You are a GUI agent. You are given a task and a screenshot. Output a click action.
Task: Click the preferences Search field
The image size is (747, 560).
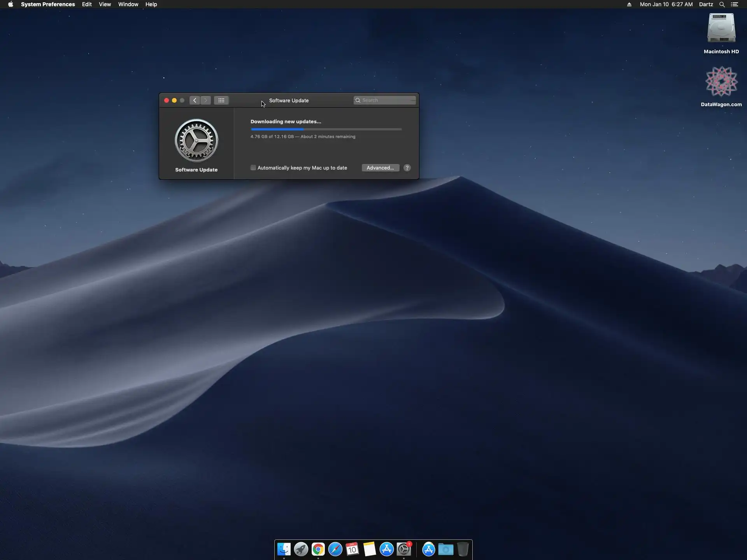[x=387, y=100]
